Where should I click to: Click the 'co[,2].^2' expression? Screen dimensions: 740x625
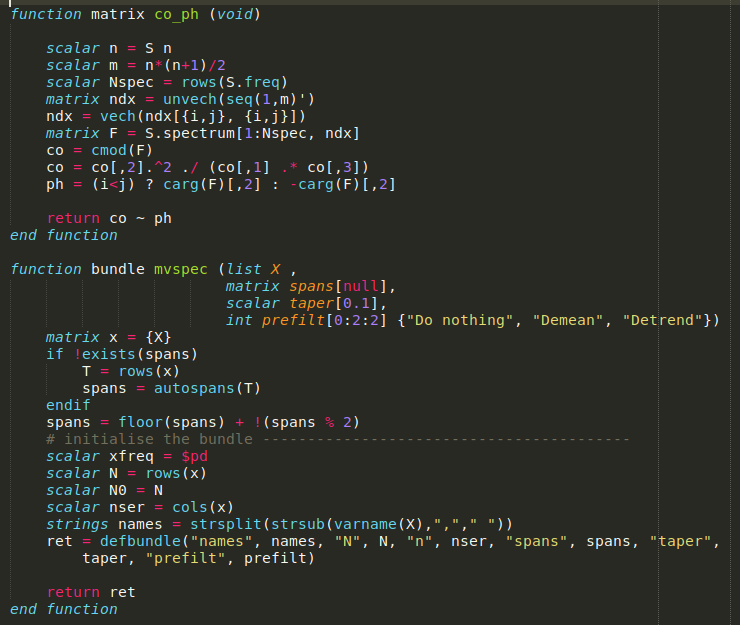click(131, 167)
